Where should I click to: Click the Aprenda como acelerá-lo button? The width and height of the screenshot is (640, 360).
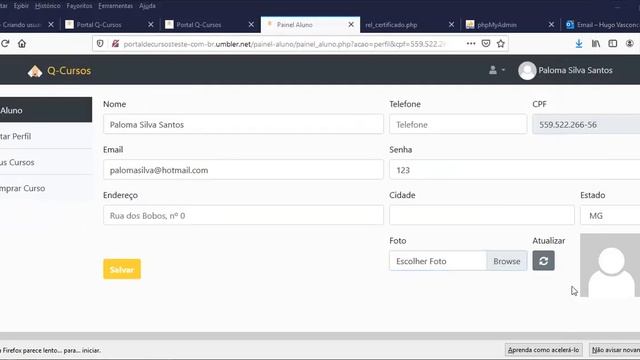(543, 350)
